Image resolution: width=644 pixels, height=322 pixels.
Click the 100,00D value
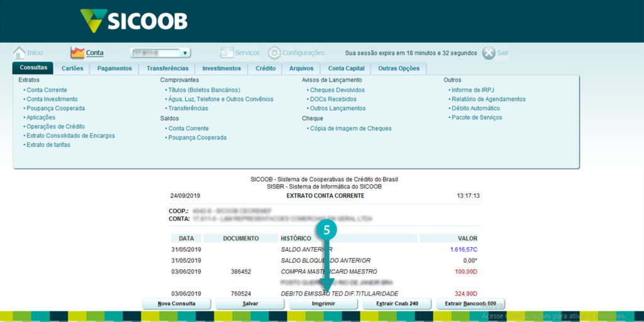click(x=466, y=272)
